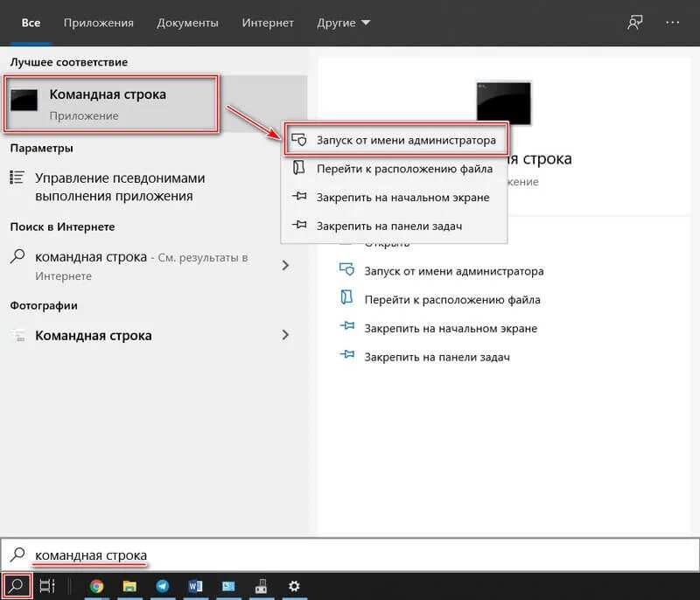700x600 pixels.
Task: Click the photo icon beside Командная строка
Action: [17, 335]
